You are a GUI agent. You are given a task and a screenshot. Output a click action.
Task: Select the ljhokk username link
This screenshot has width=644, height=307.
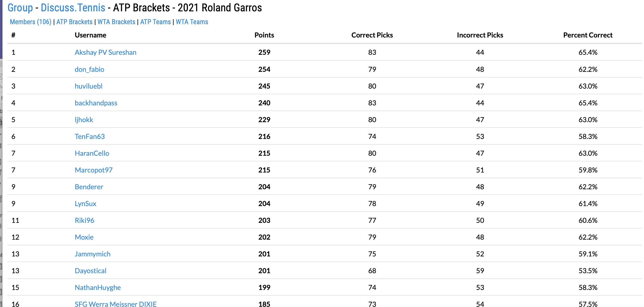[84, 119]
